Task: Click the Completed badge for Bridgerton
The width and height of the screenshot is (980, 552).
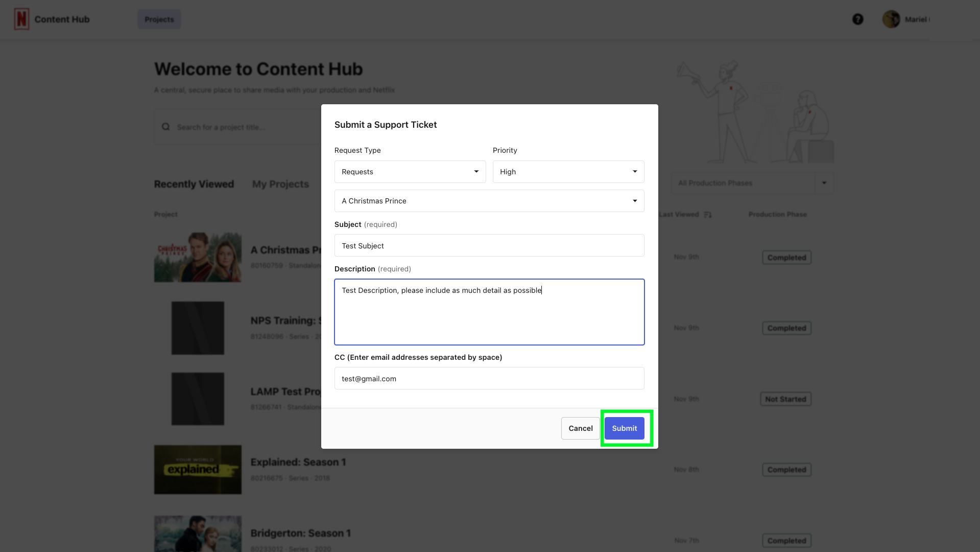Action: coord(786,541)
